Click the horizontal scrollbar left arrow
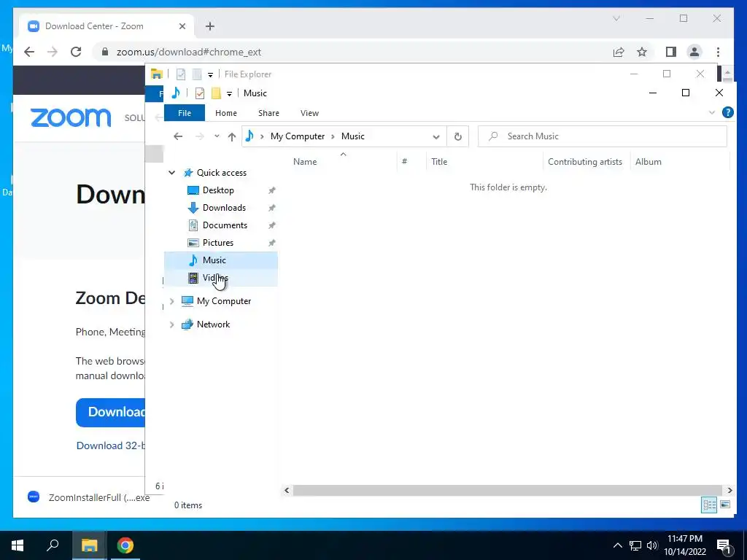The height and width of the screenshot is (560, 747). tap(287, 490)
